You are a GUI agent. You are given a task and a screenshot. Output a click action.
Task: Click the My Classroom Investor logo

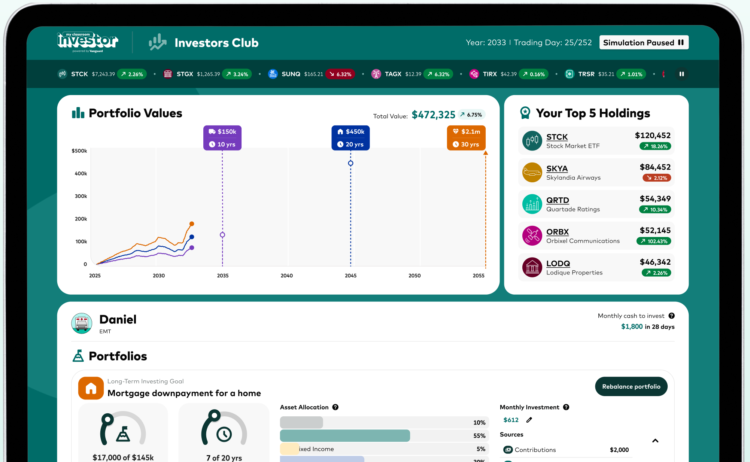[x=88, y=42]
